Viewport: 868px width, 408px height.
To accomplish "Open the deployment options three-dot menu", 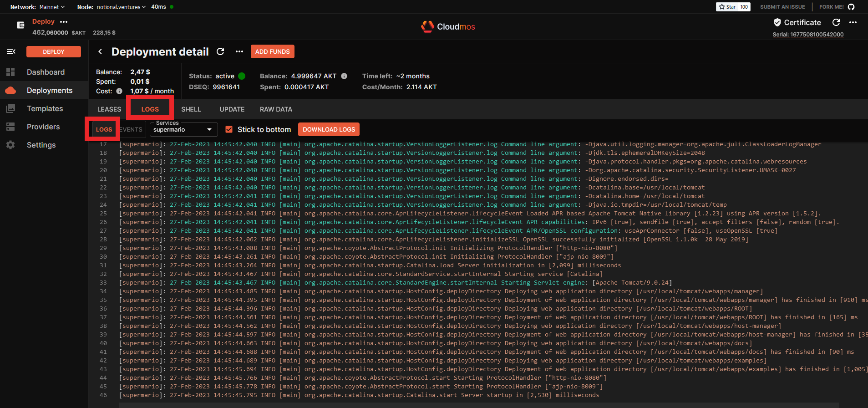I will click(x=239, y=52).
